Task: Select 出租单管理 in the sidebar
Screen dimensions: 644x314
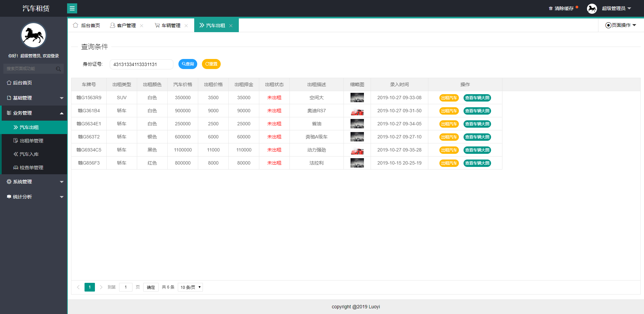Action: [34, 141]
